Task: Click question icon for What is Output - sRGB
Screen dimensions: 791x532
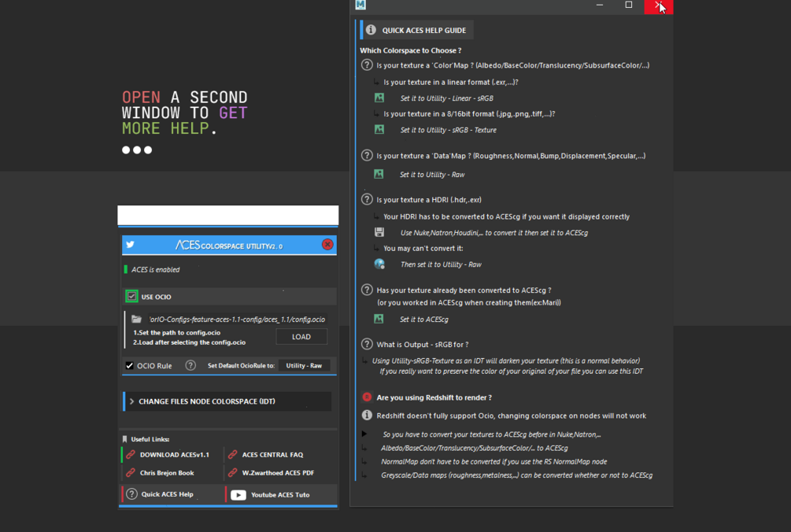Action: pos(367,345)
